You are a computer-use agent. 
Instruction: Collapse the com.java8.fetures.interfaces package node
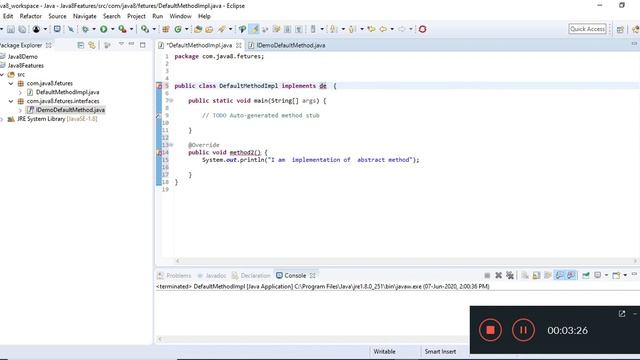tap(11, 101)
